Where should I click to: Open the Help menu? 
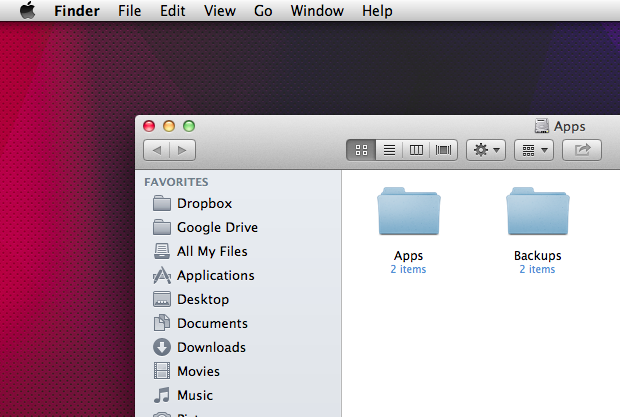[x=377, y=11]
